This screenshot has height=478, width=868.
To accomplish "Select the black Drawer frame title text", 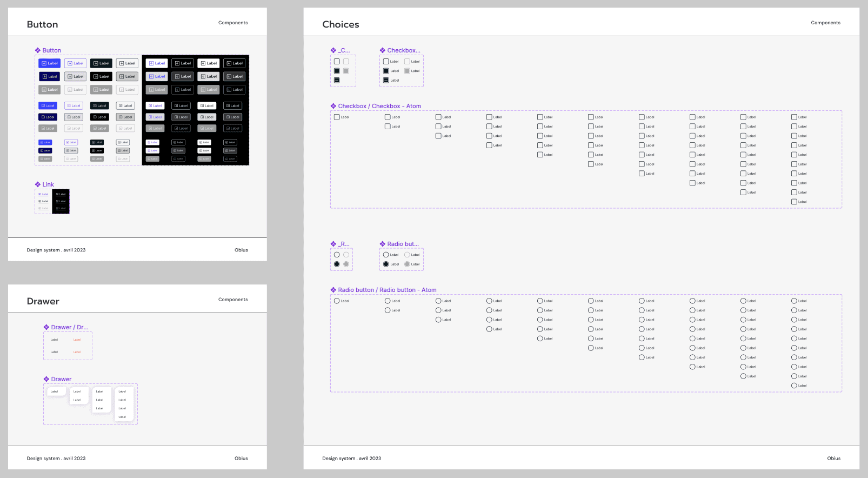I will pos(43,301).
